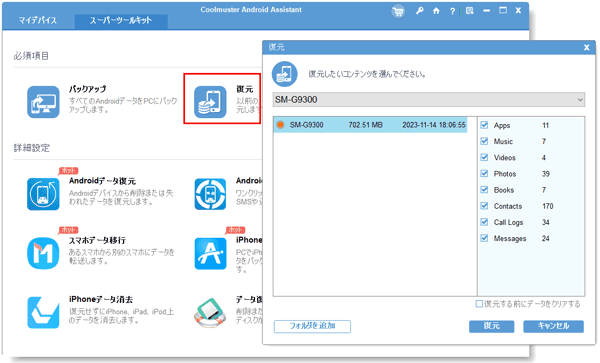Click the スマホデータ移行 title text

(x=97, y=240)
